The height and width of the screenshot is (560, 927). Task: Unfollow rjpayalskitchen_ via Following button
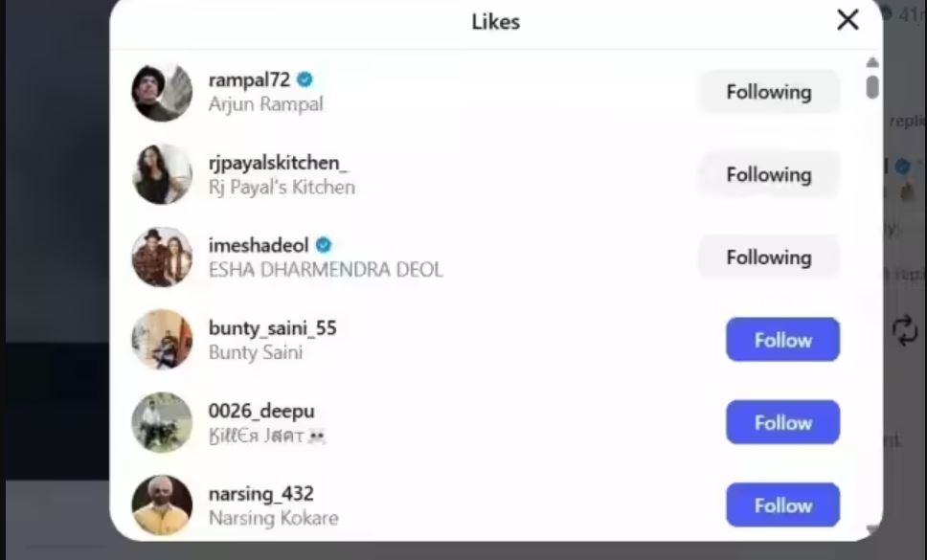tap(768, 174)
